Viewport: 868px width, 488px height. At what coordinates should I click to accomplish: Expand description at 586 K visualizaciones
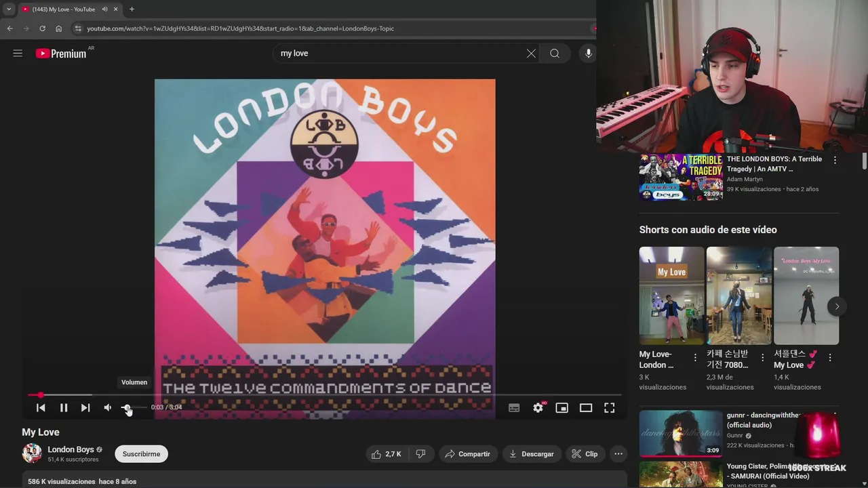[82, 481]
